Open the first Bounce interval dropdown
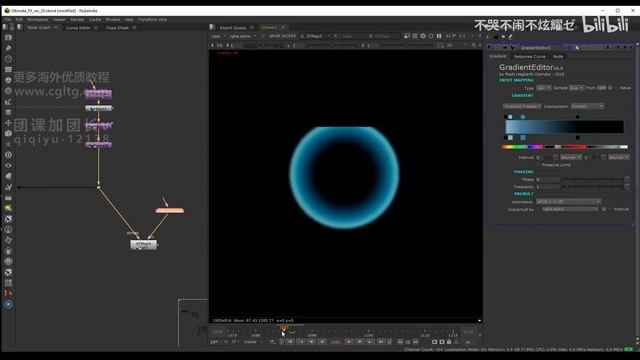The width and height of the screenshot is (640, 360). [571, 157]
